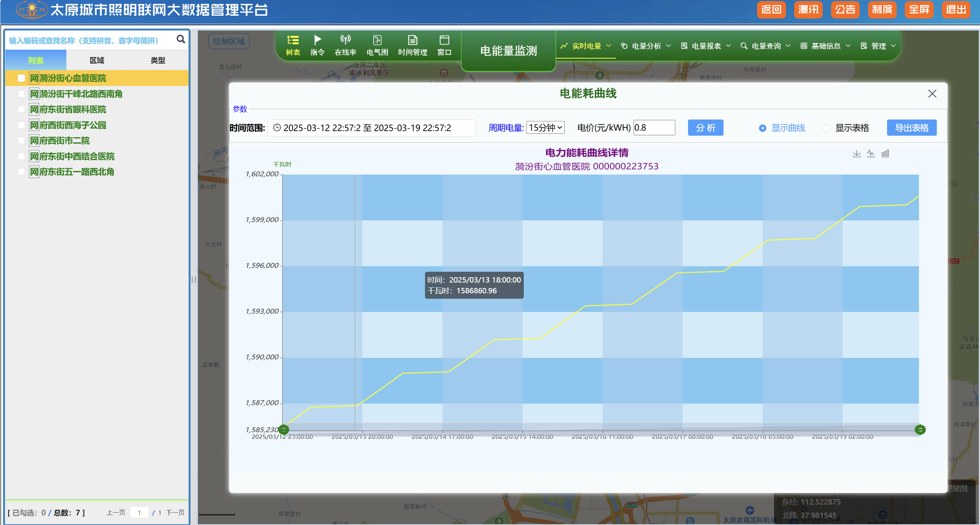The image size is (980, 525).
Task: Check the box for 漪汾街心血管医院
Action: (x=22, y=78)
